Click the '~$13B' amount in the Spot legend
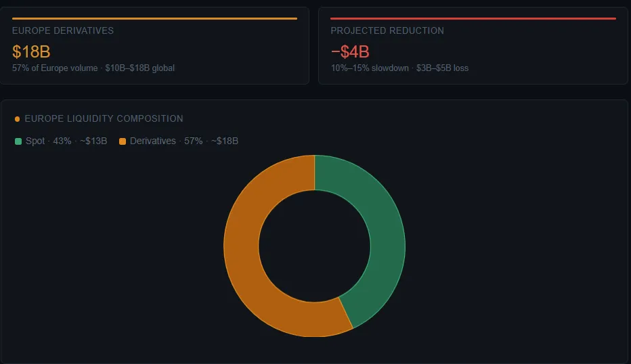 pos(92,141)
